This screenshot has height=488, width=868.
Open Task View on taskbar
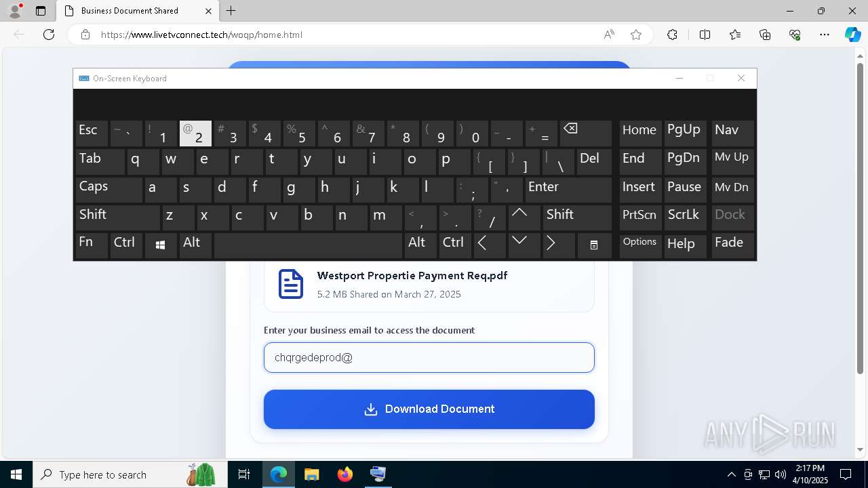point(244,474)
